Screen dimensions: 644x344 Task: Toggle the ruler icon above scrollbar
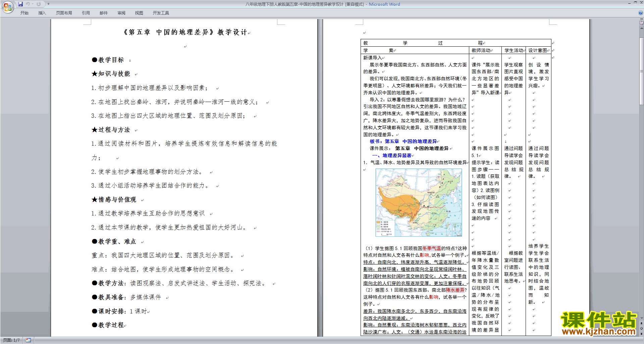(641, 23)
